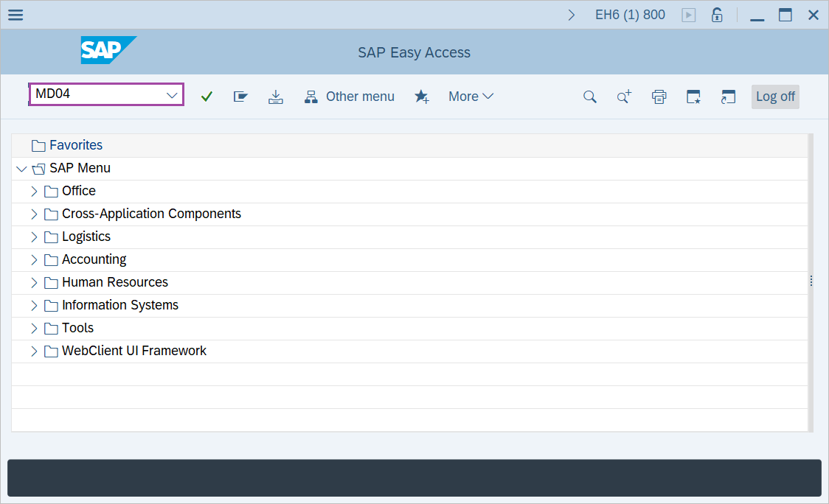Click the lock icon in the title bar
This screenshot has width=829, height=504.
(x=716, y=14)
